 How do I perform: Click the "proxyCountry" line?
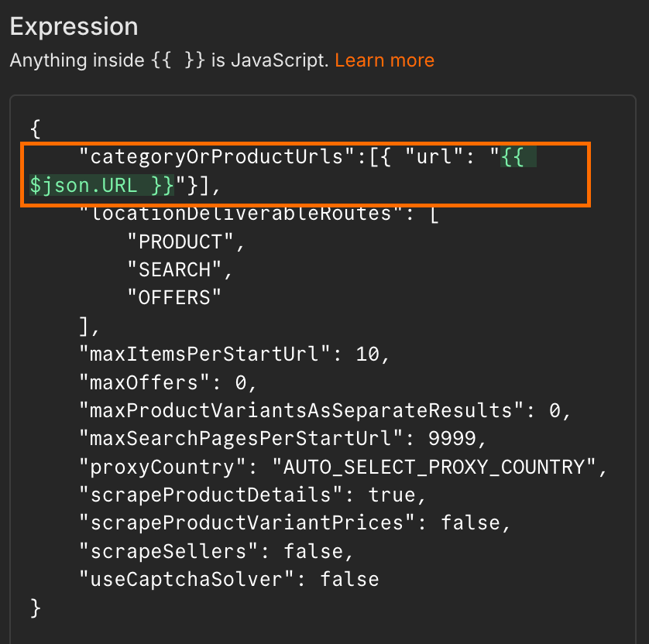pyautogui.click(x=343, y=468)
